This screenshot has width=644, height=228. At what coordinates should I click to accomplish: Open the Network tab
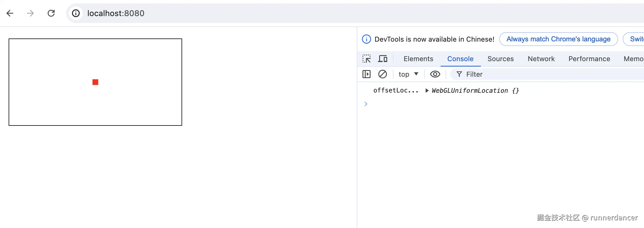pyautogui.click(x=541, y=59)
